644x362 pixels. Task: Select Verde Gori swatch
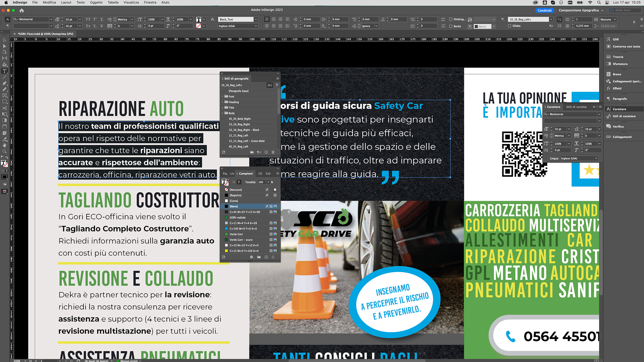click(250, 234)
